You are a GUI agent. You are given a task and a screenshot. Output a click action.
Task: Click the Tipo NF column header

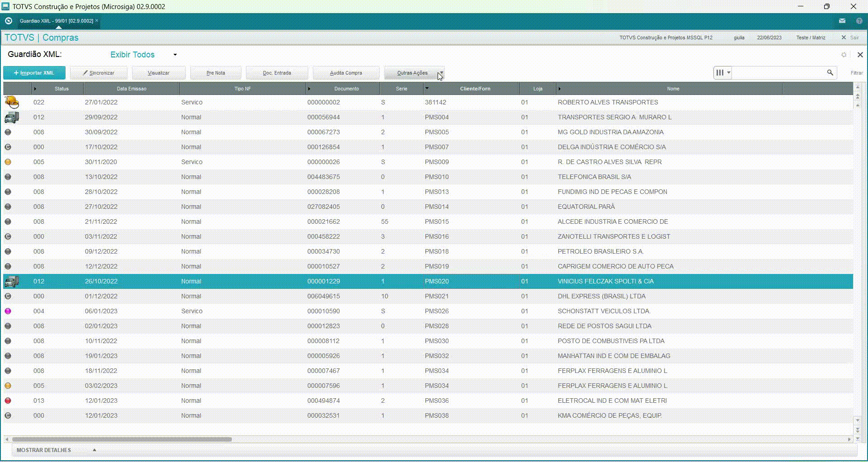[x=242, y=89]
